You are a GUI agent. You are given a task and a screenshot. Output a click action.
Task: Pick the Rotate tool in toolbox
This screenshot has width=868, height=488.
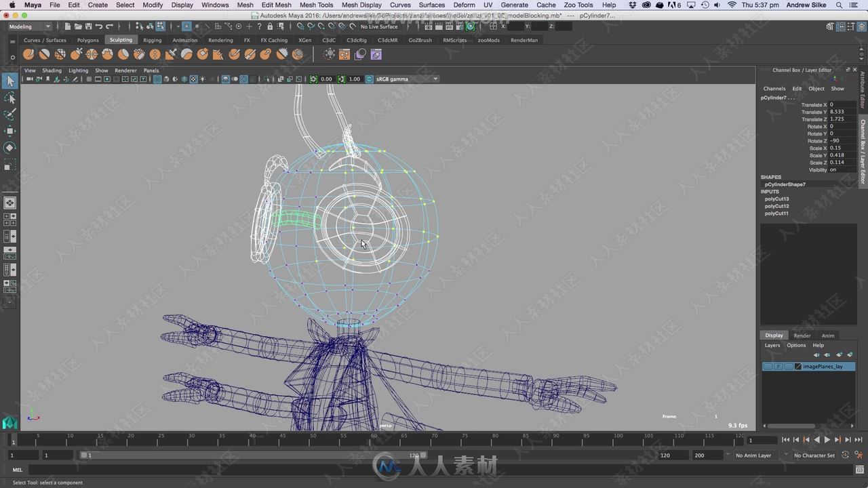tap(9, 147)
